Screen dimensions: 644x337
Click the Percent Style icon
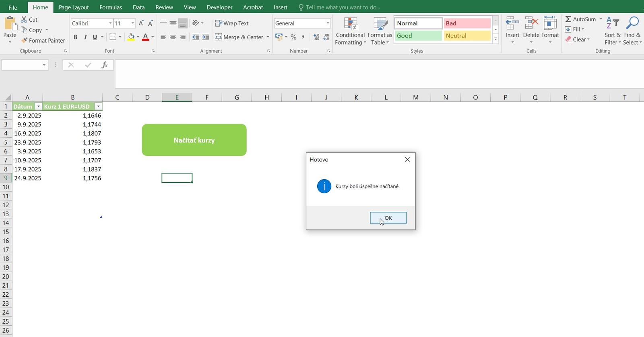(x=293, y=37)
